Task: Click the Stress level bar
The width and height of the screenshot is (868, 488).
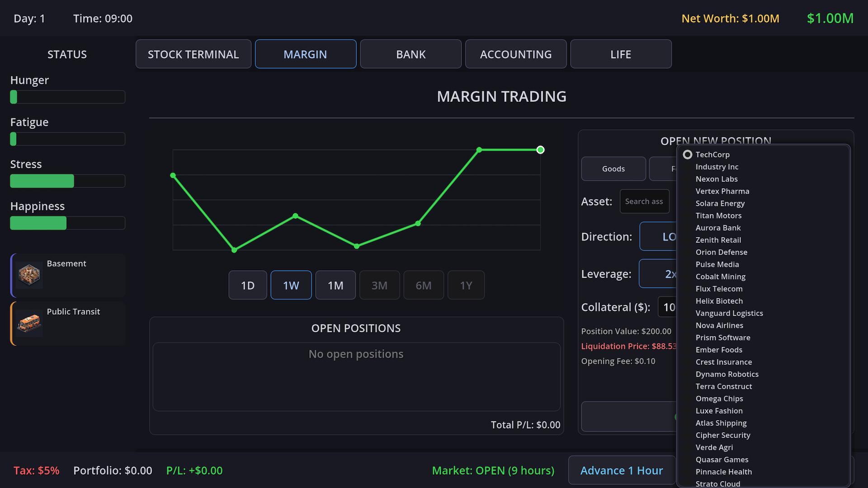Action: pos(67,181)
